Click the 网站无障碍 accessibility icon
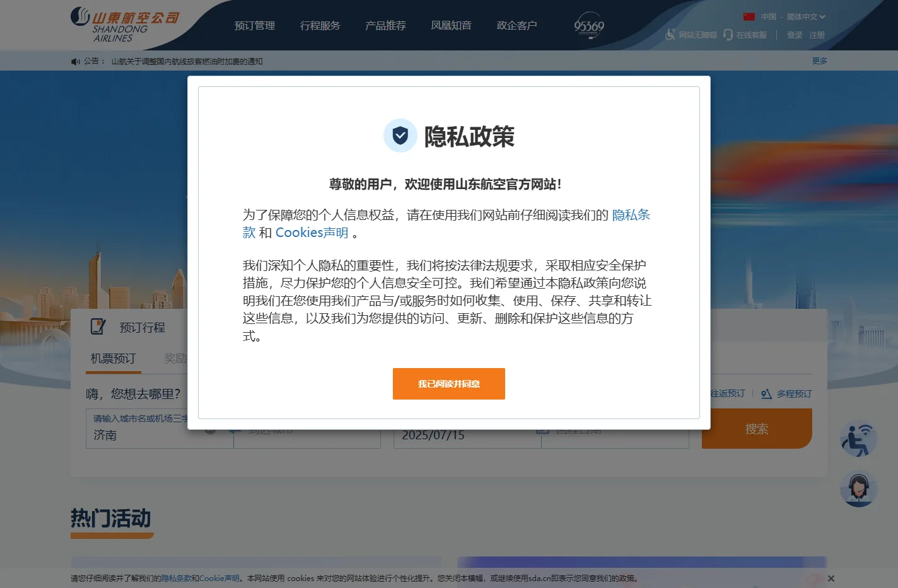The image size is (898, 588). coord(670,35)
